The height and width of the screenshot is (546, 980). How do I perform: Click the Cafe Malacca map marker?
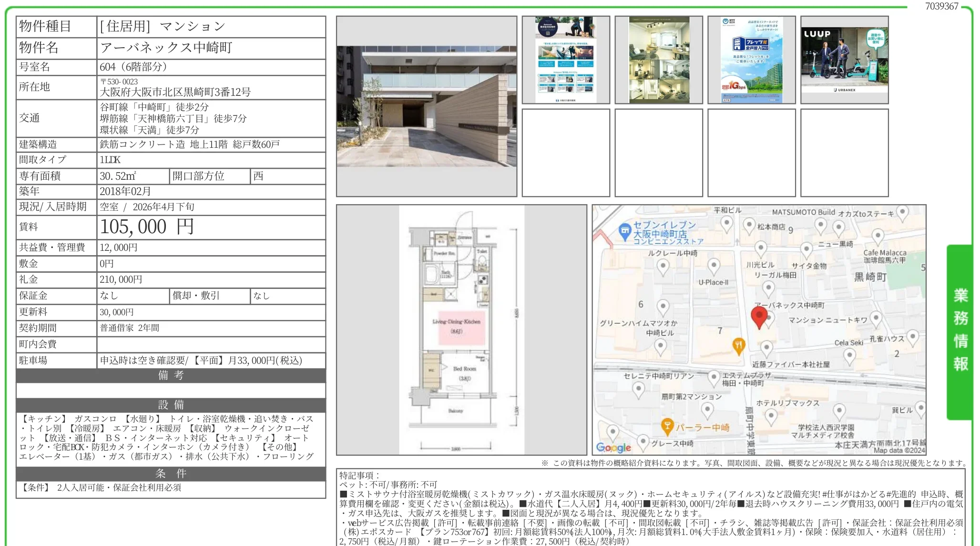878,236
